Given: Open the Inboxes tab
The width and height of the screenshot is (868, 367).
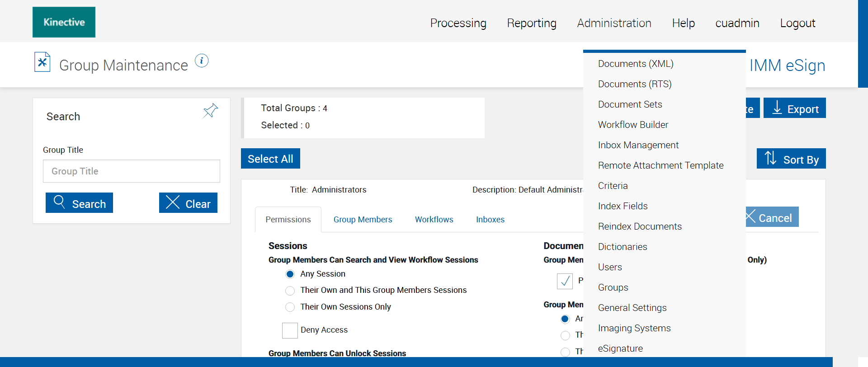Looking at the screenshot, I should 490,220.
